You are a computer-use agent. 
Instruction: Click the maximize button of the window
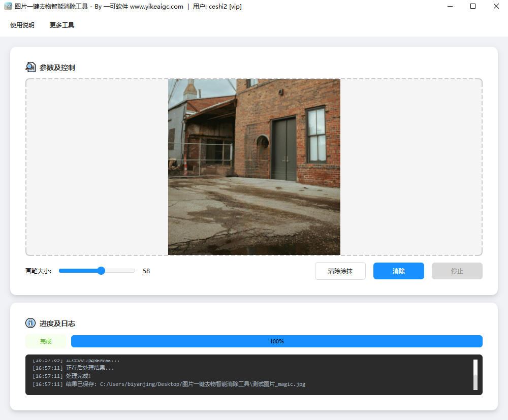click(x=473, y=7)
